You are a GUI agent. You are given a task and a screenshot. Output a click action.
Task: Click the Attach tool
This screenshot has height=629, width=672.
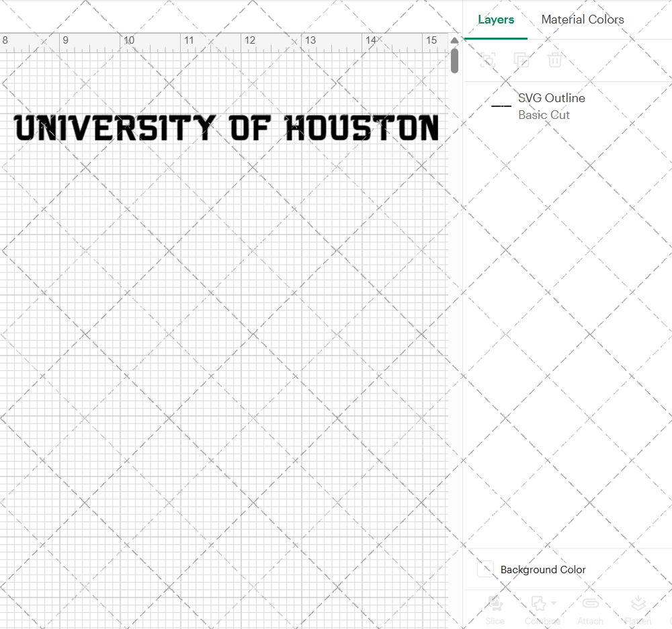[590, 610]
